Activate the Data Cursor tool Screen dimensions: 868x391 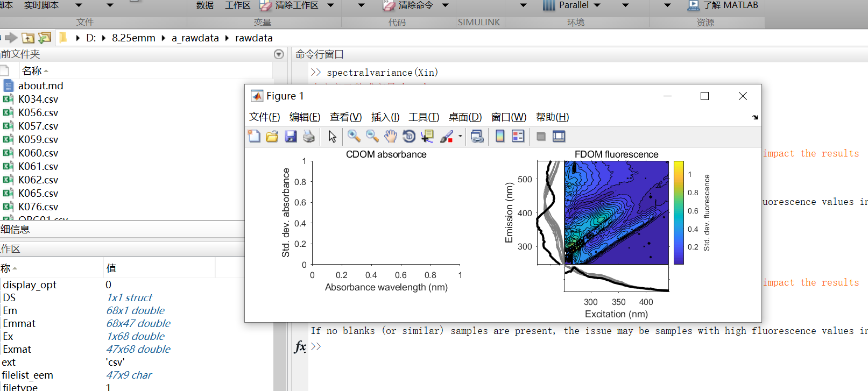pyautogui.click(x=427, y=137)
